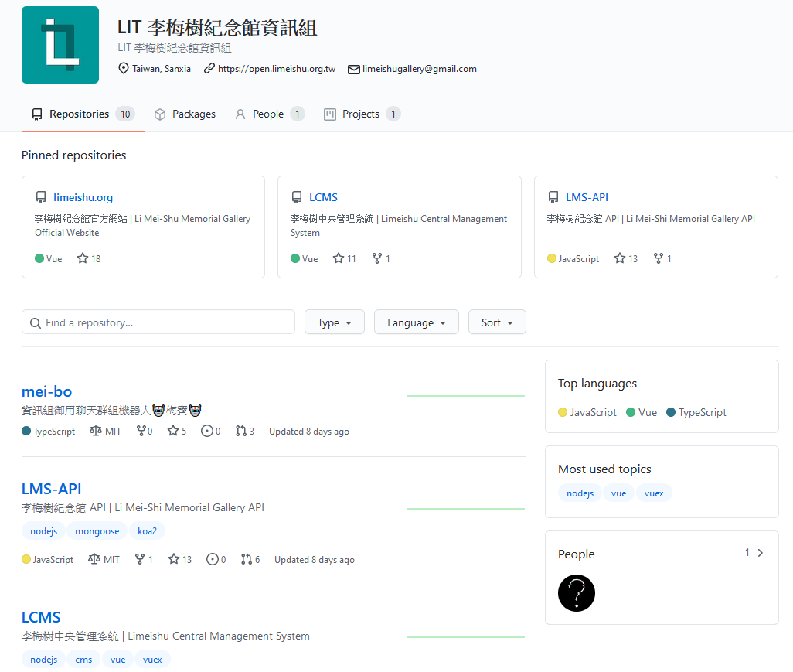Viewport: 793px width, 672px height.
Task: Click the MIT license scale icon on mei-bo
Action: click(96, 431)
